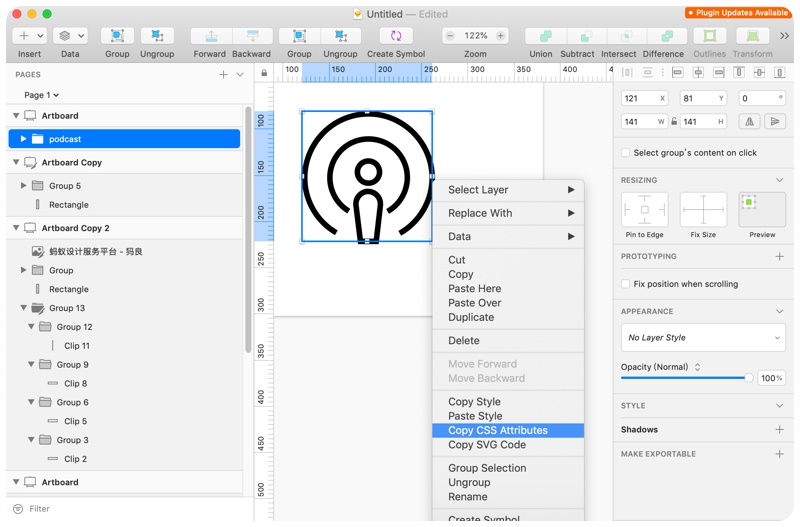Click the X position field

click(x=645, y=98)
